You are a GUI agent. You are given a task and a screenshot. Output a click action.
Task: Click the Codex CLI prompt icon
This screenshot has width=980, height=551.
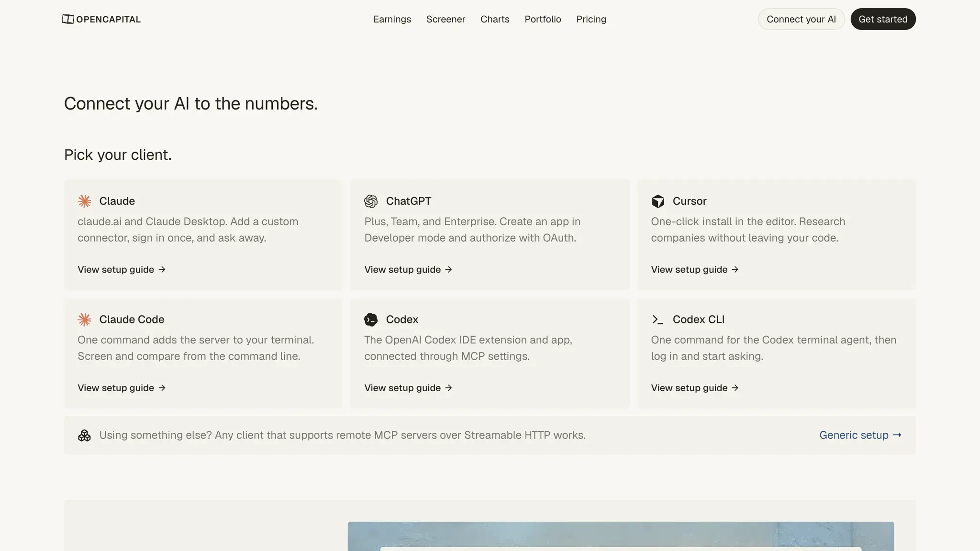(658, 320)
